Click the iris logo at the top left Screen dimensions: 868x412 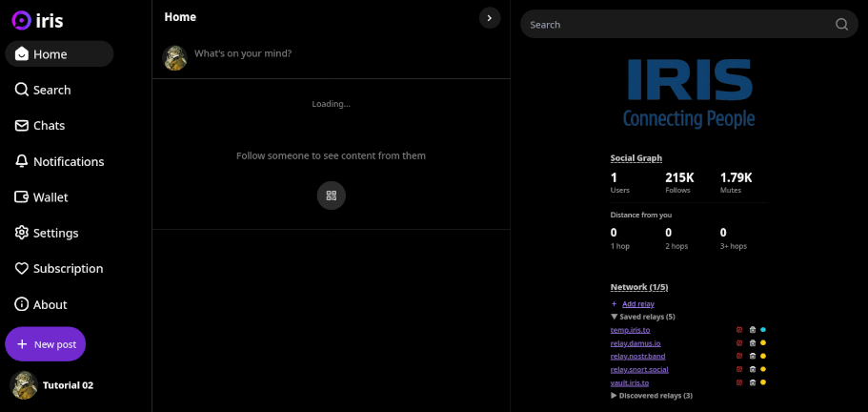(38, 20)
